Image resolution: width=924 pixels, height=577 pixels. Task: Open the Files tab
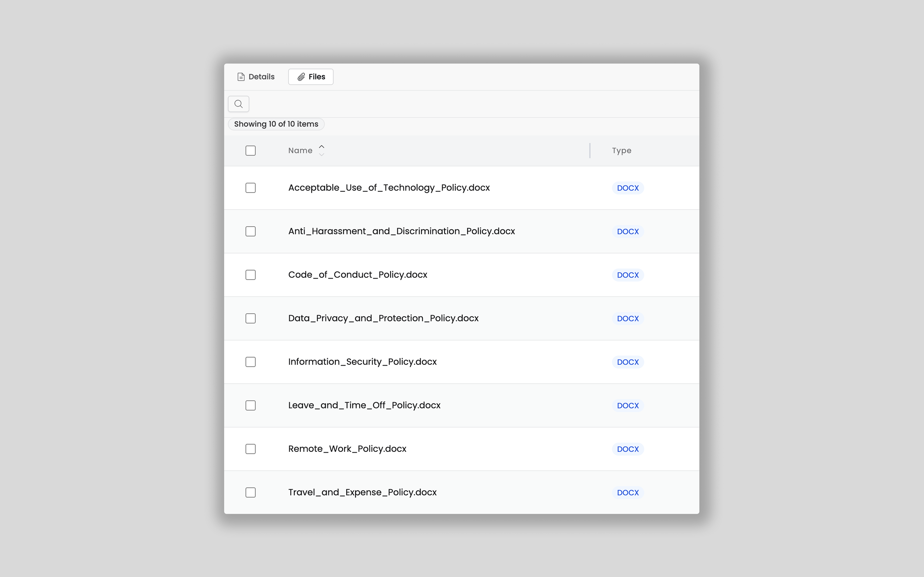click(311, 77)
